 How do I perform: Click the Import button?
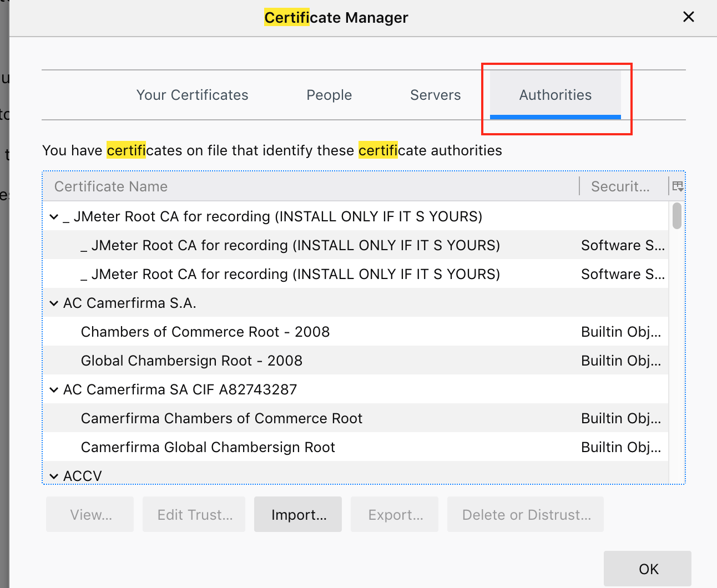[x=298, y=514]
